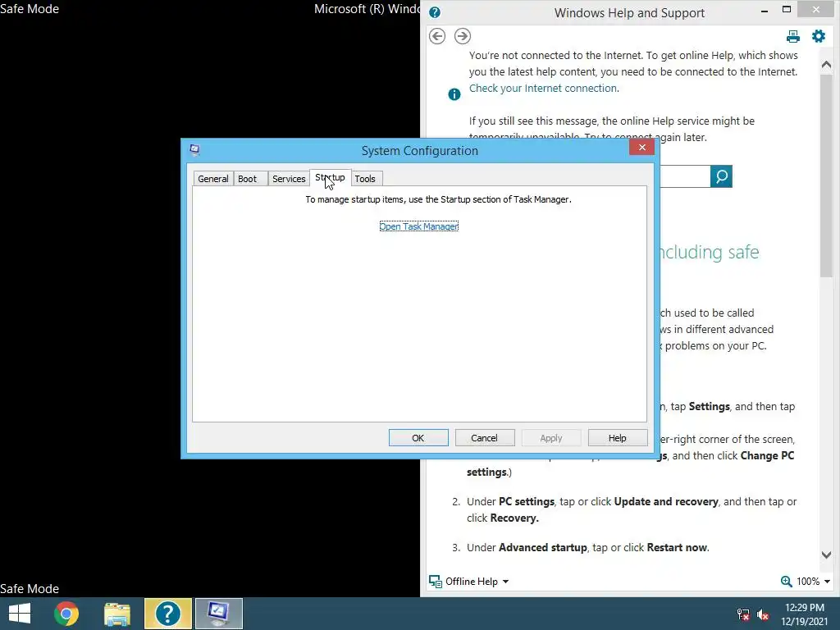The image size is (840, 630).
Task: Click the 'Update and recovery' text in Help
Action: click(666, 501)
